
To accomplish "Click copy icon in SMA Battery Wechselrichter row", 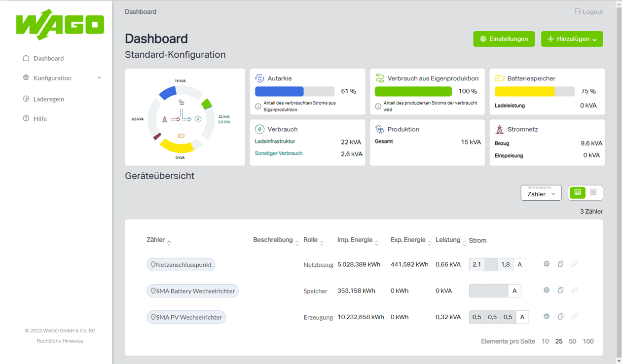I will click(x=560, y=291).
